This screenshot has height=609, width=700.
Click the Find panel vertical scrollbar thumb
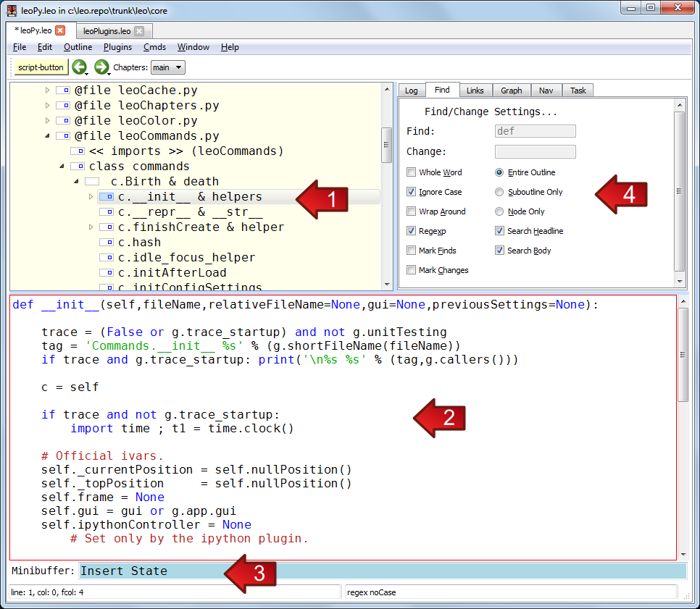coord(680,191)
